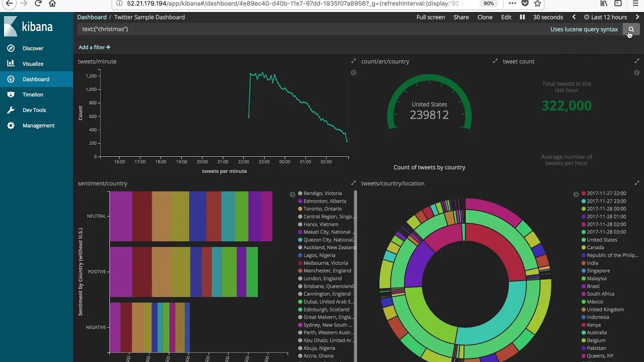The image size is (644, 362).
Task: Step the time range backward
Action: pos(574,17)
